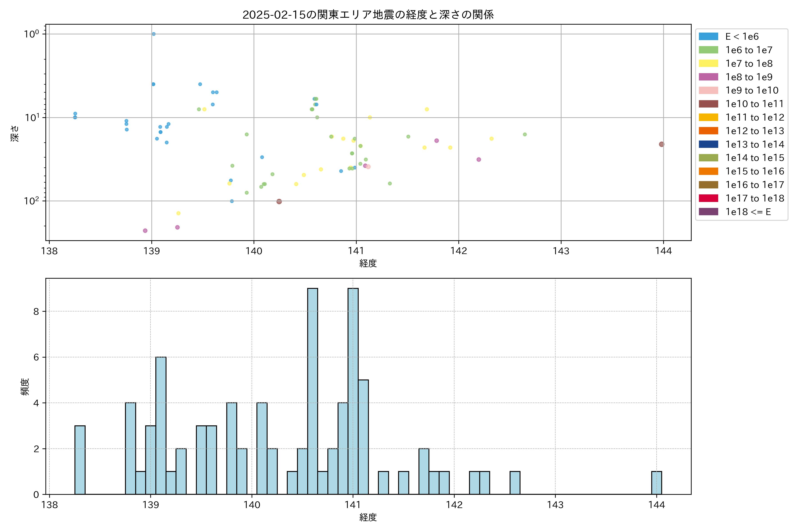Click the brown scatter point at depth 10^2
Image resolution: width=798 pixels, height=532 pixels.
coord(279,201)
